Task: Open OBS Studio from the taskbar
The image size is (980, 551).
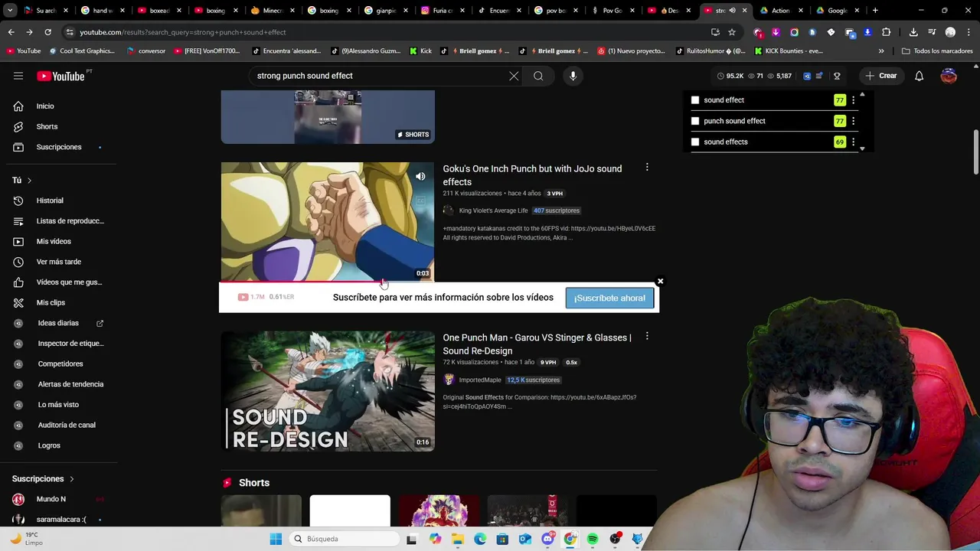Action: tap(615, 539)
